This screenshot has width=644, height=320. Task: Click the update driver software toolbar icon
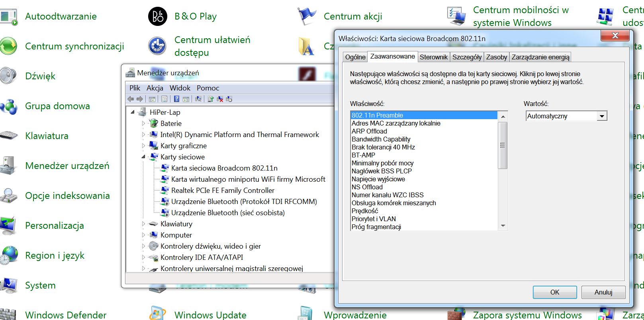pos(210,99)
